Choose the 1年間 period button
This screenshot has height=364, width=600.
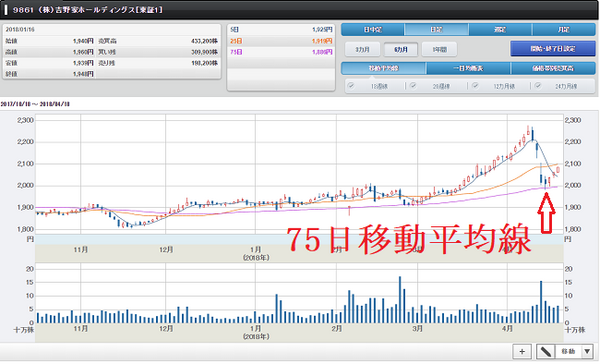pyautogui.click(x=439, y=49)
